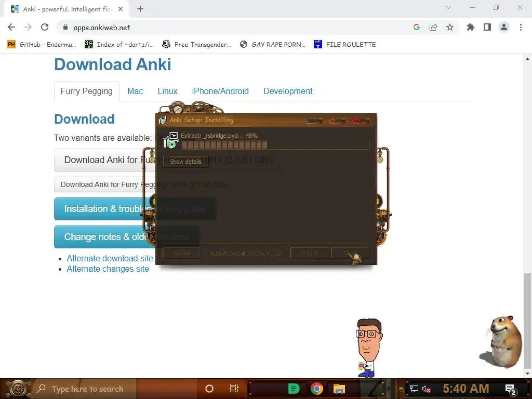Click the installer disc icon beside Extract
Screen dimensions: 532x399
coord(170,140)
